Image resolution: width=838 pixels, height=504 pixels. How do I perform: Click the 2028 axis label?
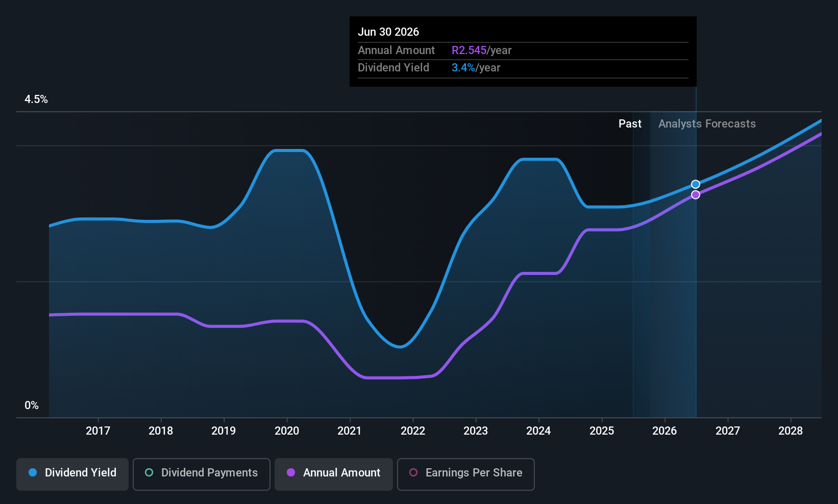(791, 431)
